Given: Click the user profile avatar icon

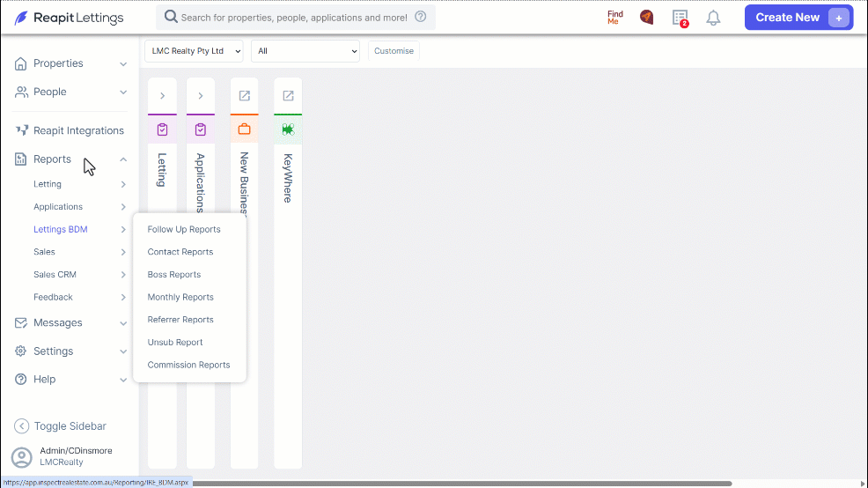Looking at the screenshot, I should tap(22, 457).
